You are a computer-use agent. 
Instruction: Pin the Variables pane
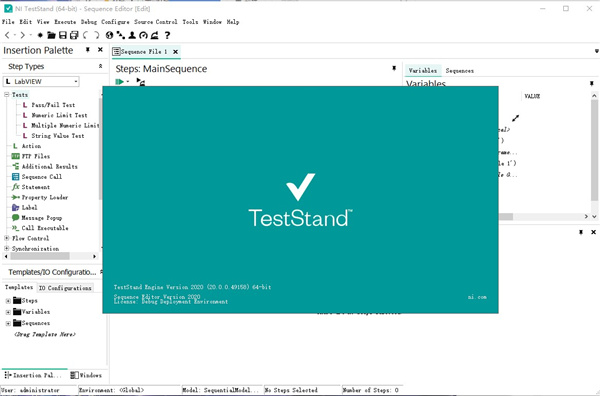(x=592, y=83)
